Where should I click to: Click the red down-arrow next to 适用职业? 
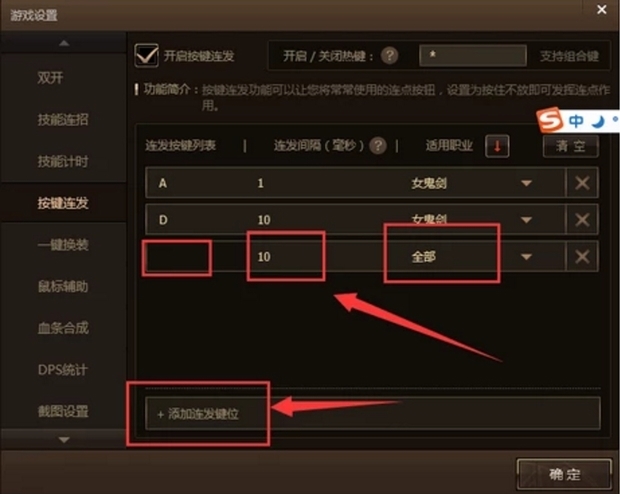click(x=497, y=146)
